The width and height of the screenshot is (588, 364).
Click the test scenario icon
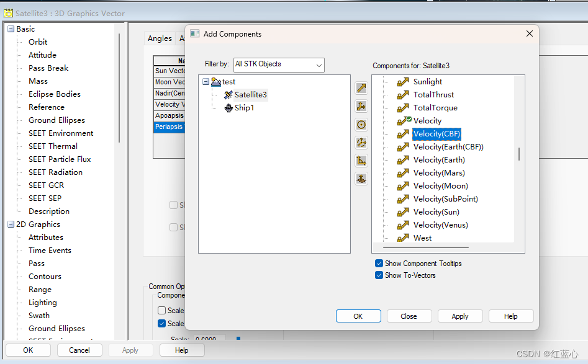[216, 82]
